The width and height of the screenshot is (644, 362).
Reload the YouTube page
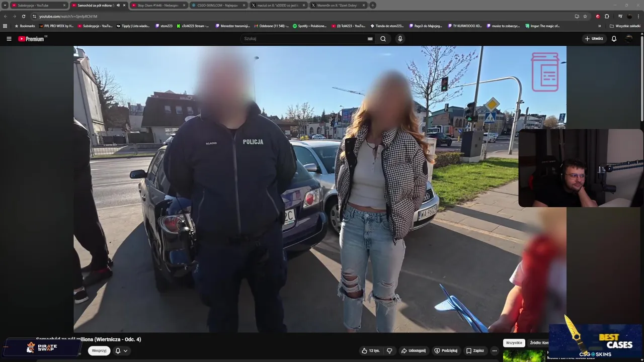coord(23,16)
